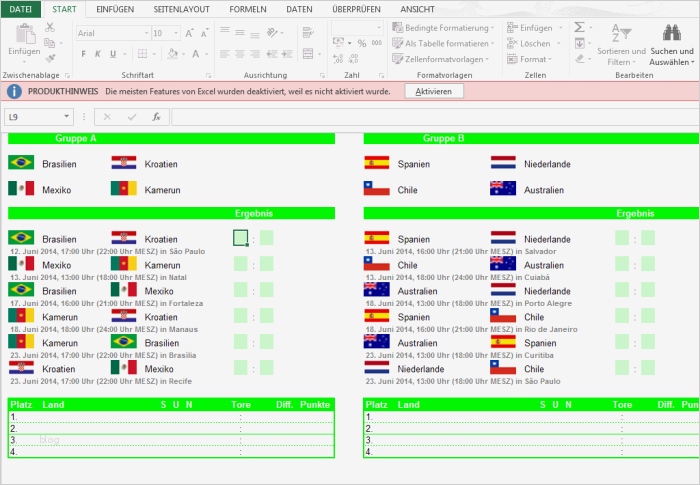Click the increase indent icon

pos(287,54)
